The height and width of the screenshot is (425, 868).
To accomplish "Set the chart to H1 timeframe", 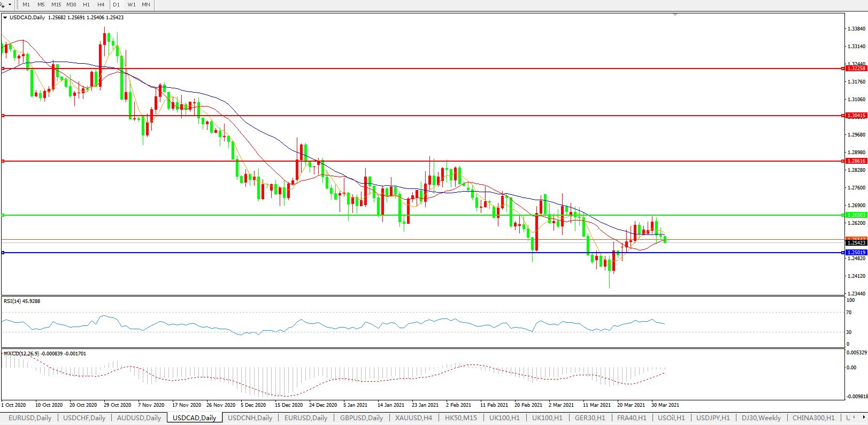I will (x=86, y=4).
